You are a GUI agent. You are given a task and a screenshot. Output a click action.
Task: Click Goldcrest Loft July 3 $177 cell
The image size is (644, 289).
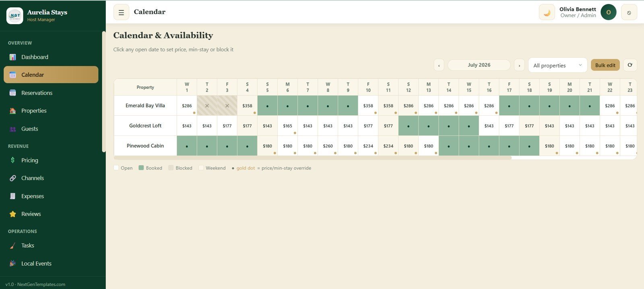[x=227, y=126]
